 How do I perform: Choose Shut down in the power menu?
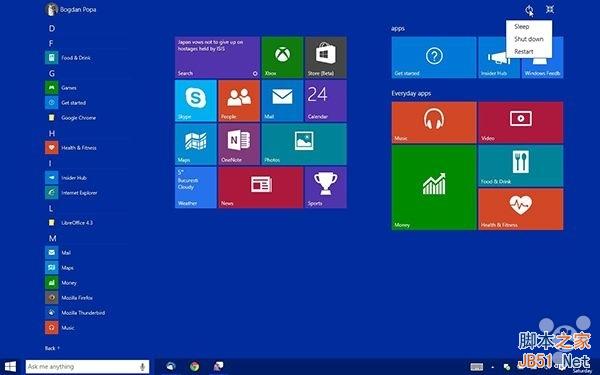529,39
